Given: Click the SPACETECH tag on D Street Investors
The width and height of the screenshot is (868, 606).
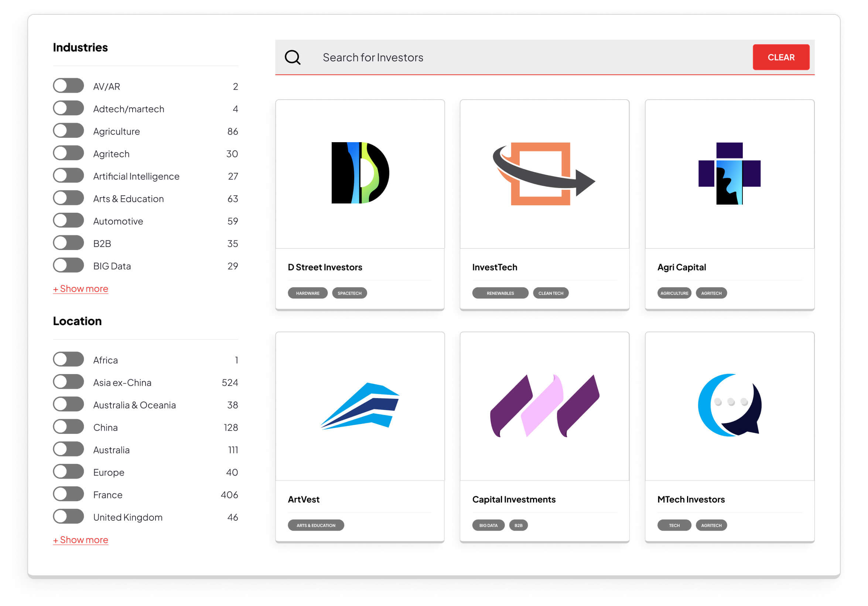Looking at the screenshot, I should (349, 293).
